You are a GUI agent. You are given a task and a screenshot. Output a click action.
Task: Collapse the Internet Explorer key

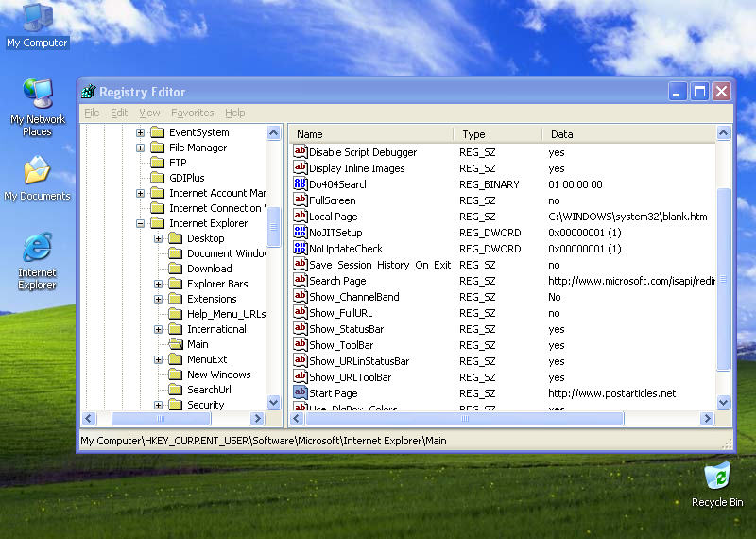[140, 223]
